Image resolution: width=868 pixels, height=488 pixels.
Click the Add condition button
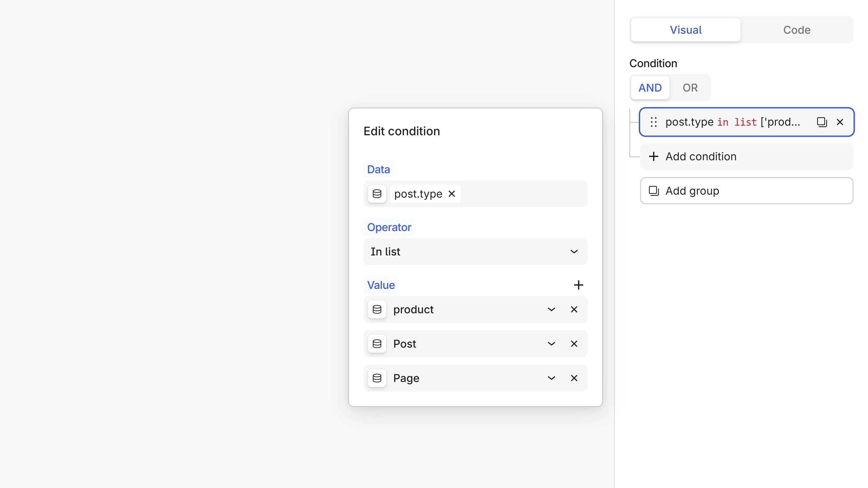tap(746, 156)
